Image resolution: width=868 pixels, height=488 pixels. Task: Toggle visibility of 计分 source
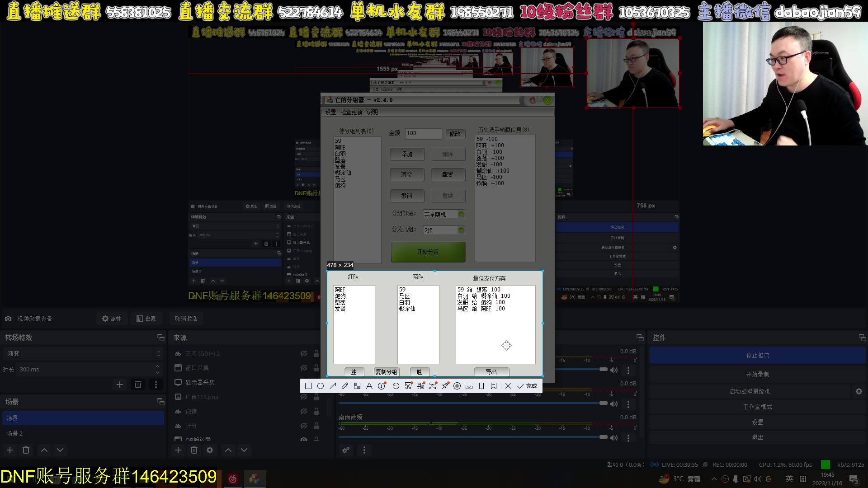click(x=304, y=426)
